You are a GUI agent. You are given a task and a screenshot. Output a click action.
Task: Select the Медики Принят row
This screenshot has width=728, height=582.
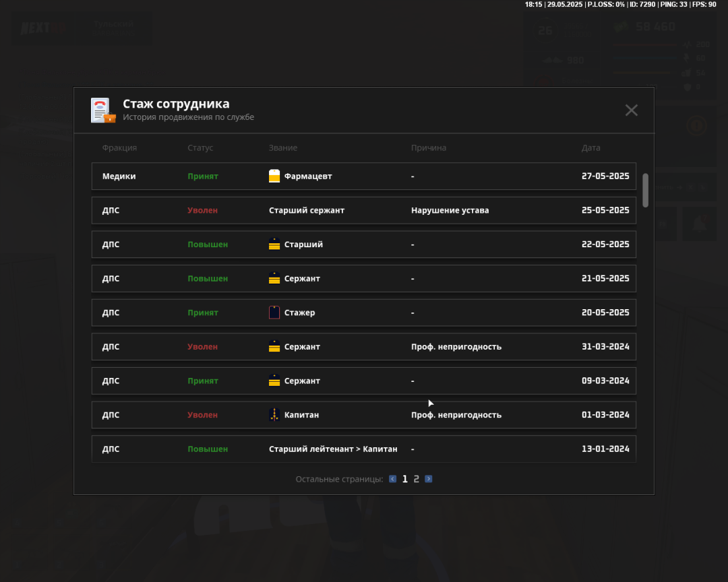364,176
